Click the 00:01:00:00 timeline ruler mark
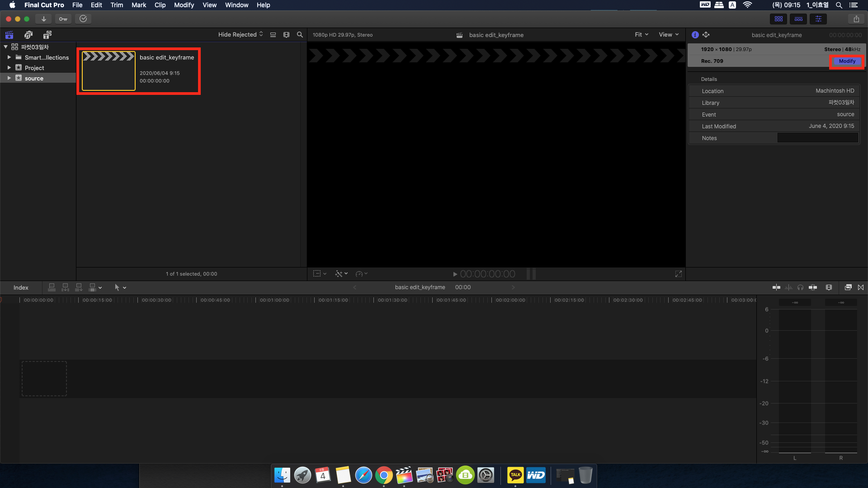 pos(274,300)
